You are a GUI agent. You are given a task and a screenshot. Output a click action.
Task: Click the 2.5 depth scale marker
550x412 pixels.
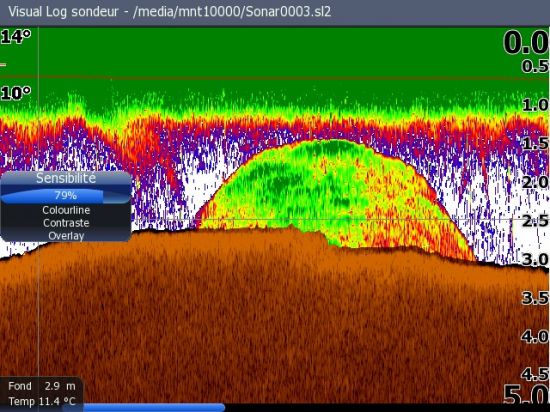[535, 221]
